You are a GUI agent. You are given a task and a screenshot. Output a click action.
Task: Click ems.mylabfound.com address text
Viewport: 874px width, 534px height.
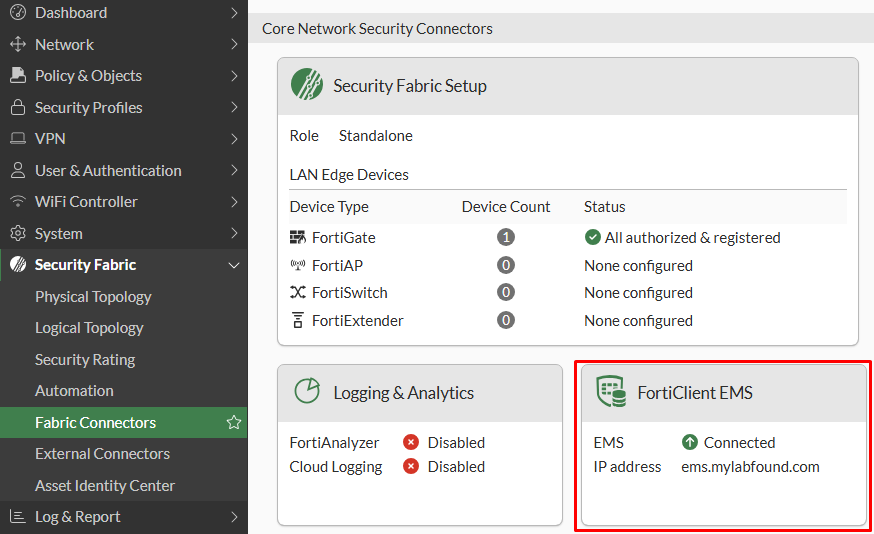point(750,467)
